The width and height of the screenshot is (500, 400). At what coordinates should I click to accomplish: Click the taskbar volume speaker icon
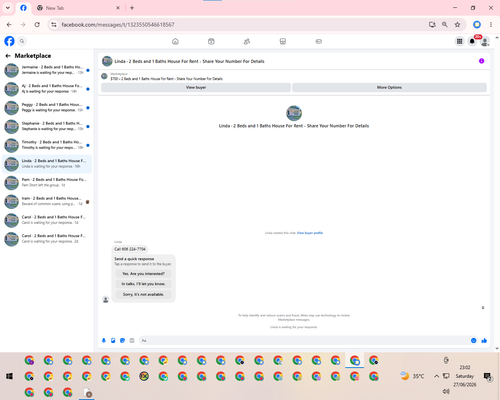pos(446,391)
